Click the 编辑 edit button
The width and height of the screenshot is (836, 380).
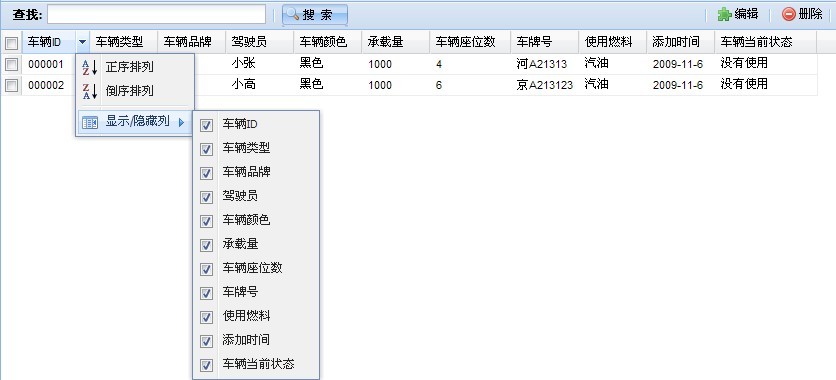click(738, 14)
